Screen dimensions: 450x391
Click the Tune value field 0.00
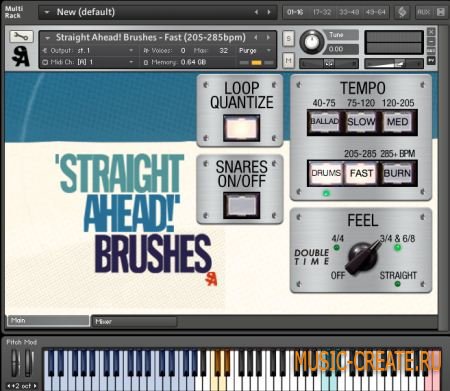[342, 49]
